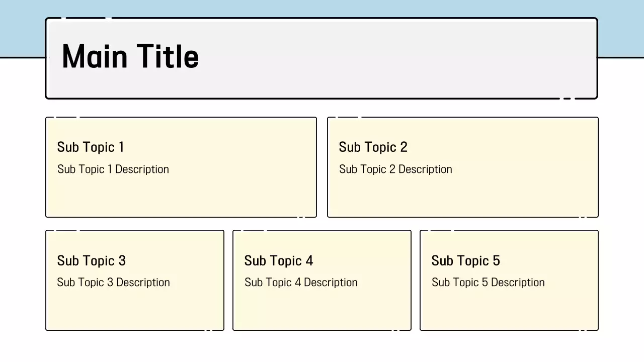This screenshot has width=644, height=362.
Task: Click empty space inside Sub Topic 5 card
Action: tap(509, 309)
